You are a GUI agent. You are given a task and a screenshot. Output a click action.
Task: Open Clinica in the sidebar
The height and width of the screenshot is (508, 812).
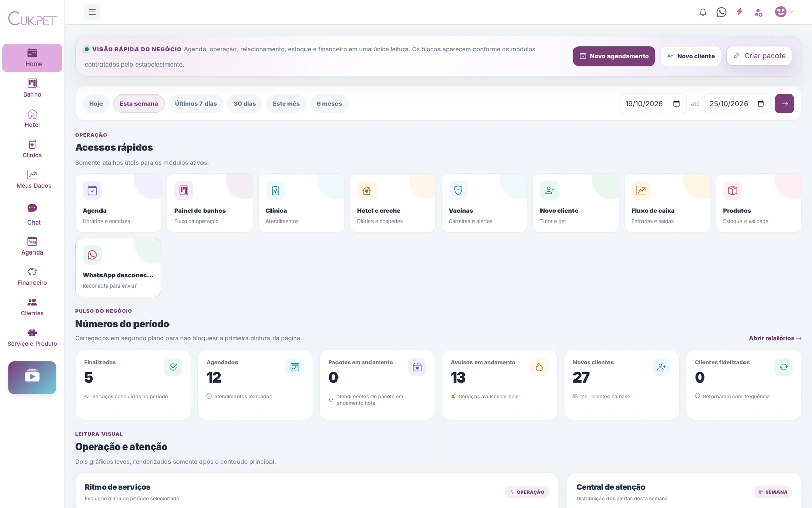pyautogui.click(x=32, y=149)
